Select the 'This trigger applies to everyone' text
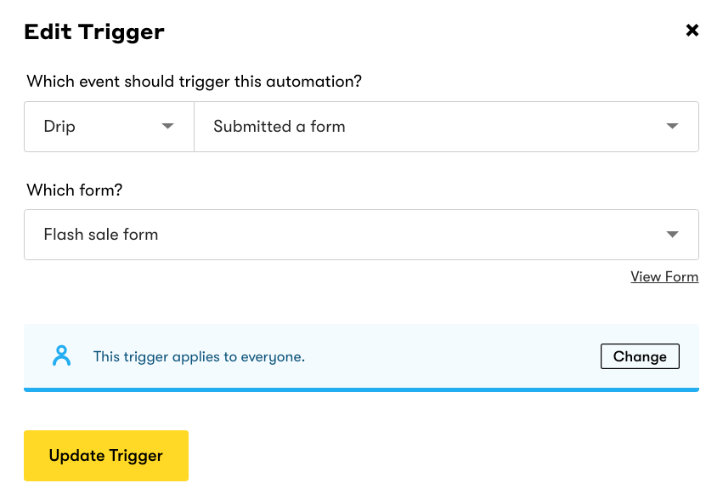 click(199, 357)
